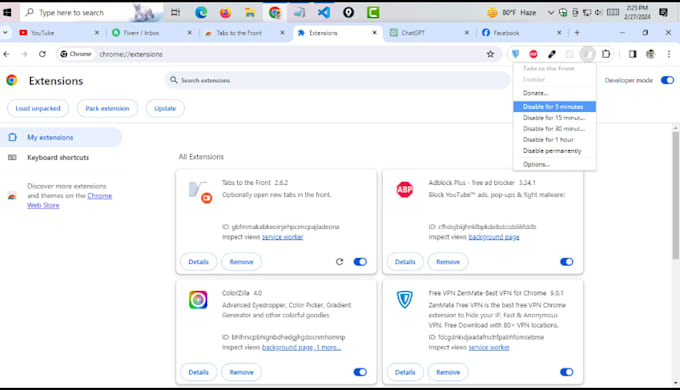Click the Update button
680x390 pixels.
pyautogui.click(x=165, y=108)
